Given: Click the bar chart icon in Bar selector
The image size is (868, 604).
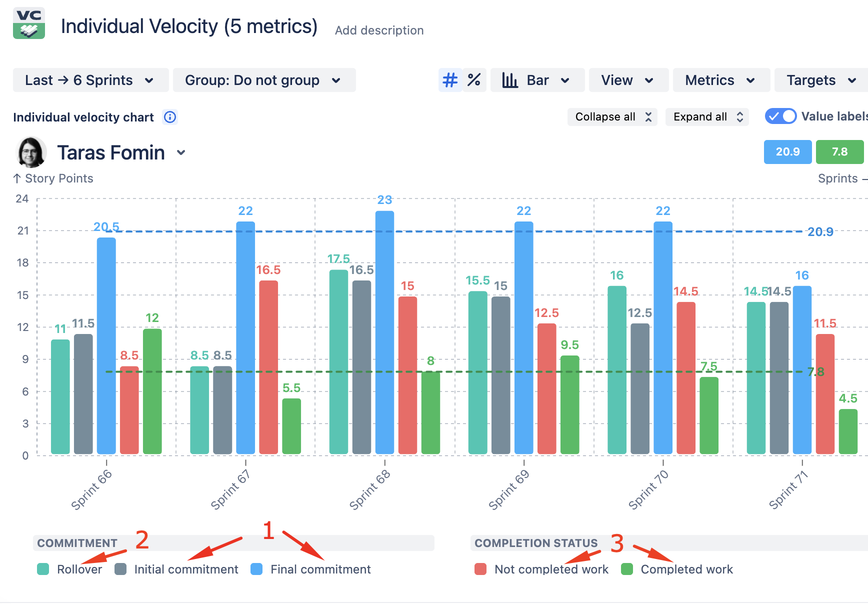Looking at the screenshot, I should pyautogui.click(x=509, y=80).
